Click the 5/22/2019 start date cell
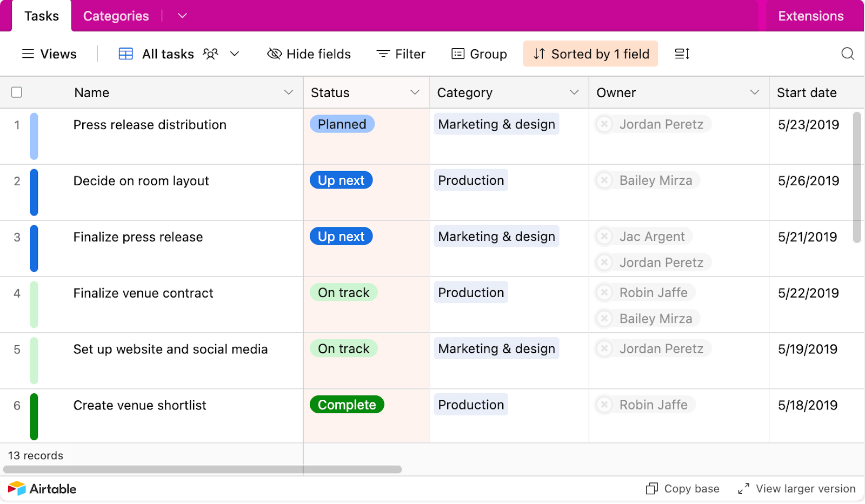The image size is (865, 504). (x=809, y=293)
